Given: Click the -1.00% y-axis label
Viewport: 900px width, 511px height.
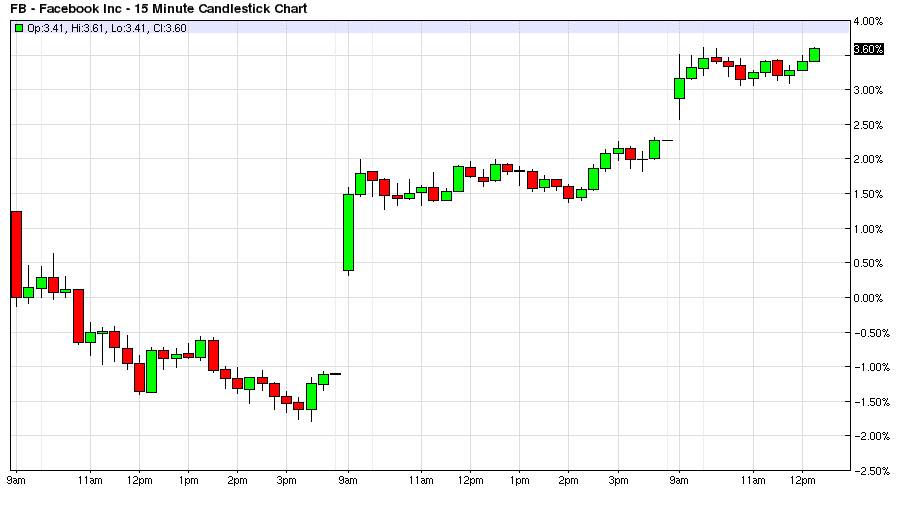Looking at the screenshot, I should [870, 367].
